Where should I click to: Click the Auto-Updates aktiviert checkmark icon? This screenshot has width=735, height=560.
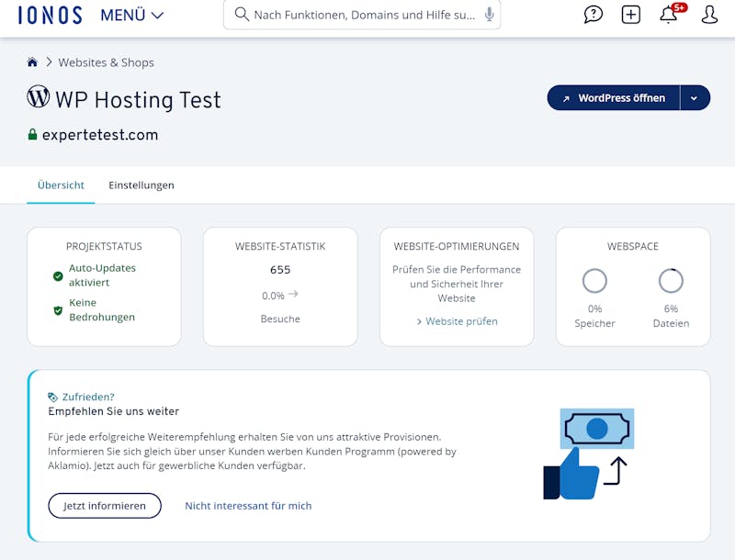point(58,275)
